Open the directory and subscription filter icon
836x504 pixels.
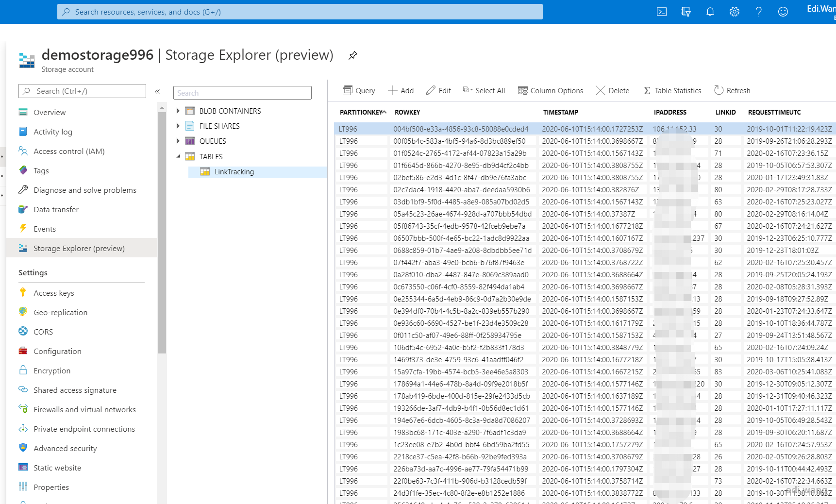[x=686, y=12]
